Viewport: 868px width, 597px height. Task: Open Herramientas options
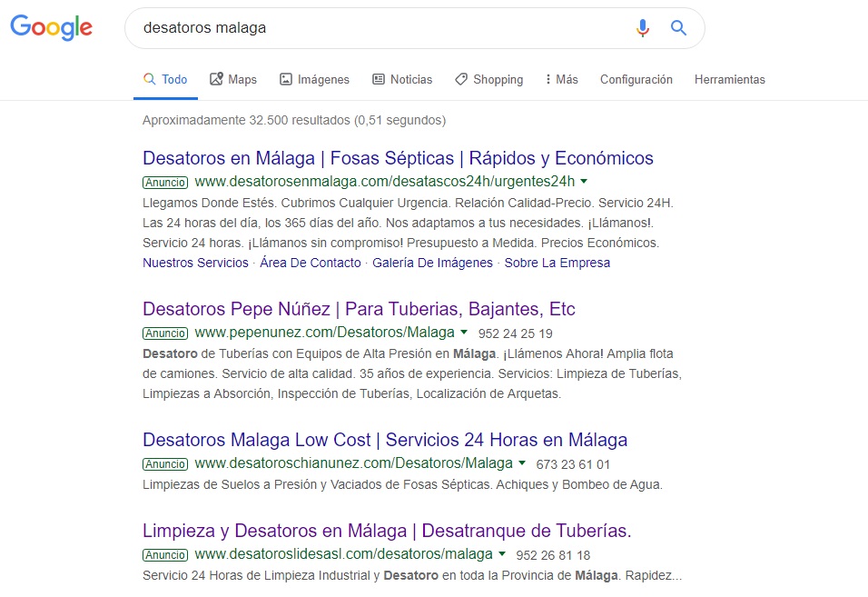click(730, 79)
